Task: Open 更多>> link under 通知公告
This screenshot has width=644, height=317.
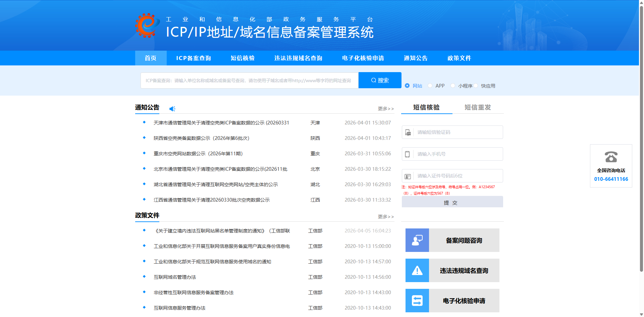Action: point(385,108)
